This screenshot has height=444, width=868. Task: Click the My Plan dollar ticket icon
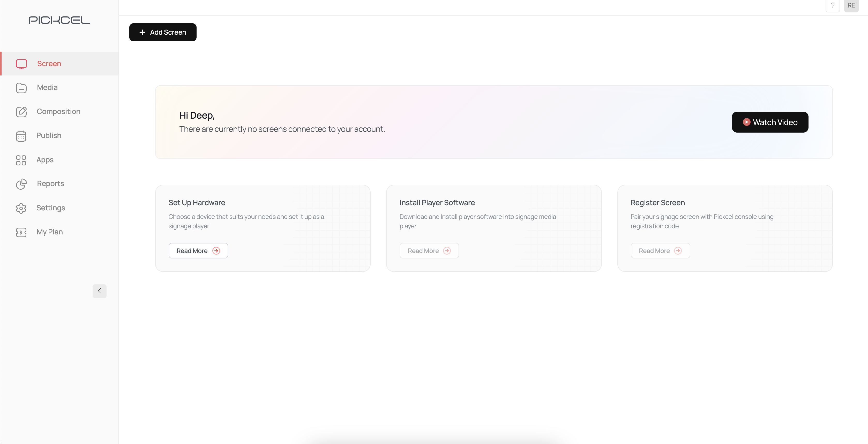(x=21, y=232)
